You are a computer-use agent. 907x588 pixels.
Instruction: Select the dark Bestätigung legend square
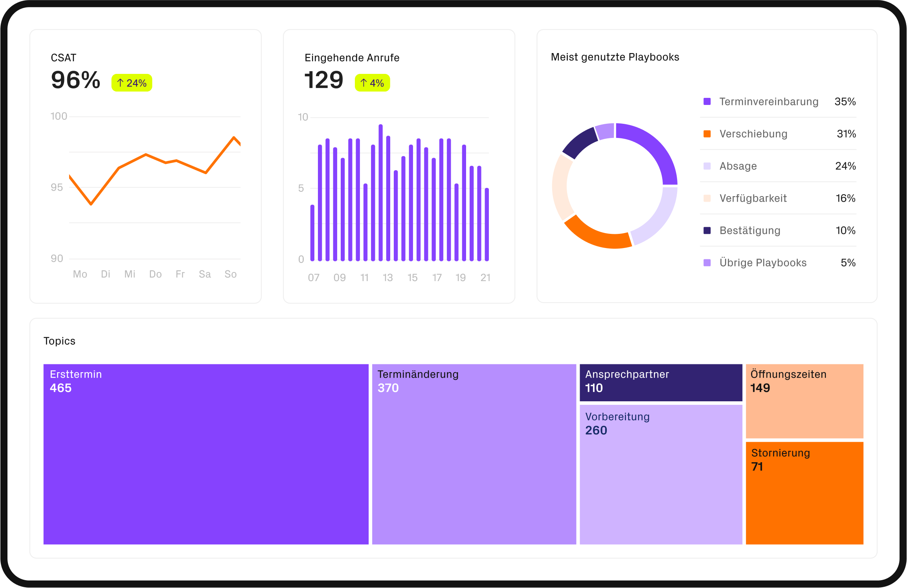[x=707, y=230]
